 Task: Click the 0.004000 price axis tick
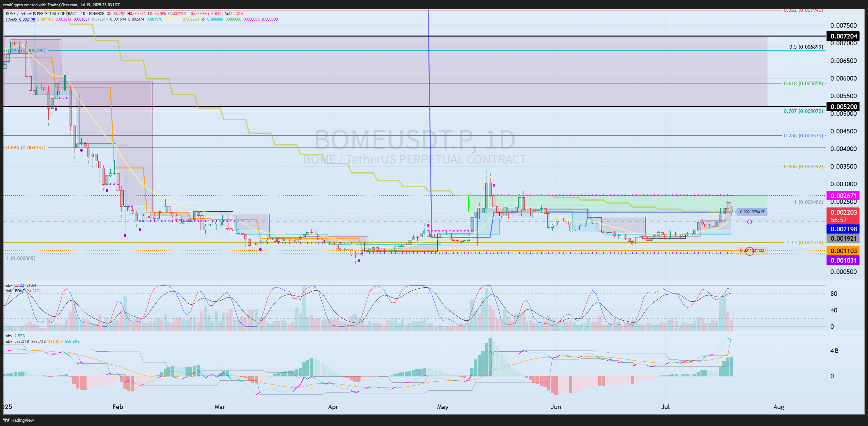(843, 149)
